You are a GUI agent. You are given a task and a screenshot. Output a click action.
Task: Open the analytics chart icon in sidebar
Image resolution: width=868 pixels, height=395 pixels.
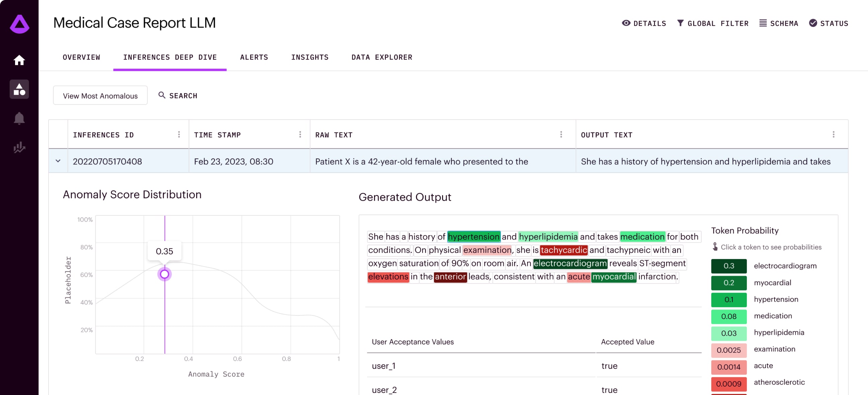pyautogui.click(x=19, y=148)
